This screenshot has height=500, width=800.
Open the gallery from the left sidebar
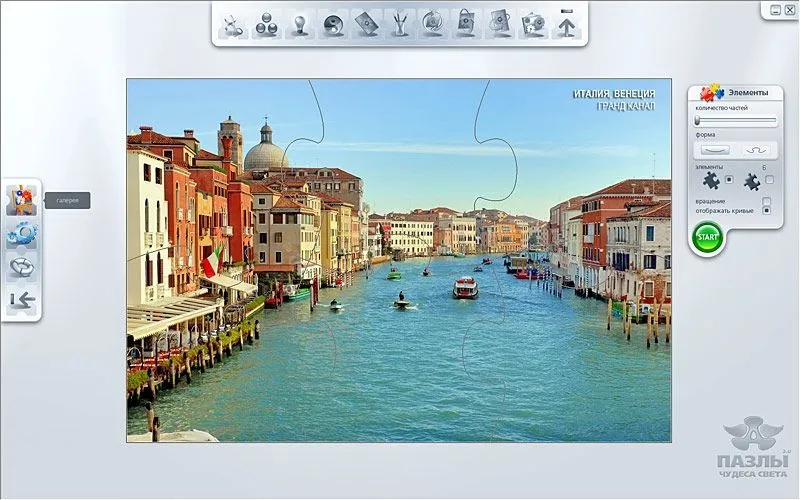20,200
